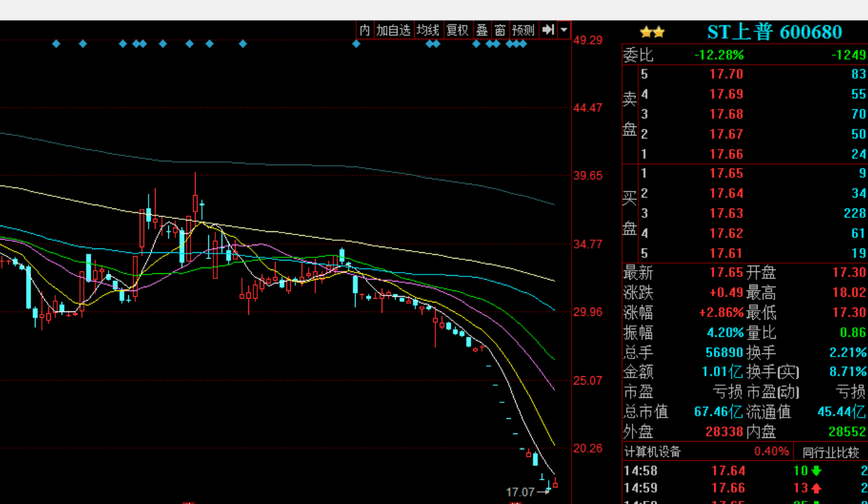Select sell level 1 price 17.66
Screen dimensions: 868x504
726,154
